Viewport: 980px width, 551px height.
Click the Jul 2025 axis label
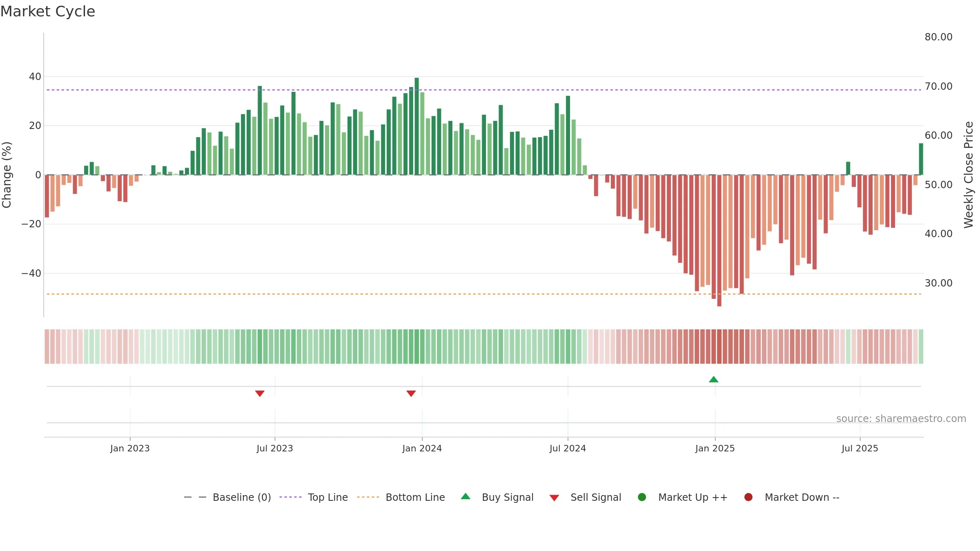point(860,448)
